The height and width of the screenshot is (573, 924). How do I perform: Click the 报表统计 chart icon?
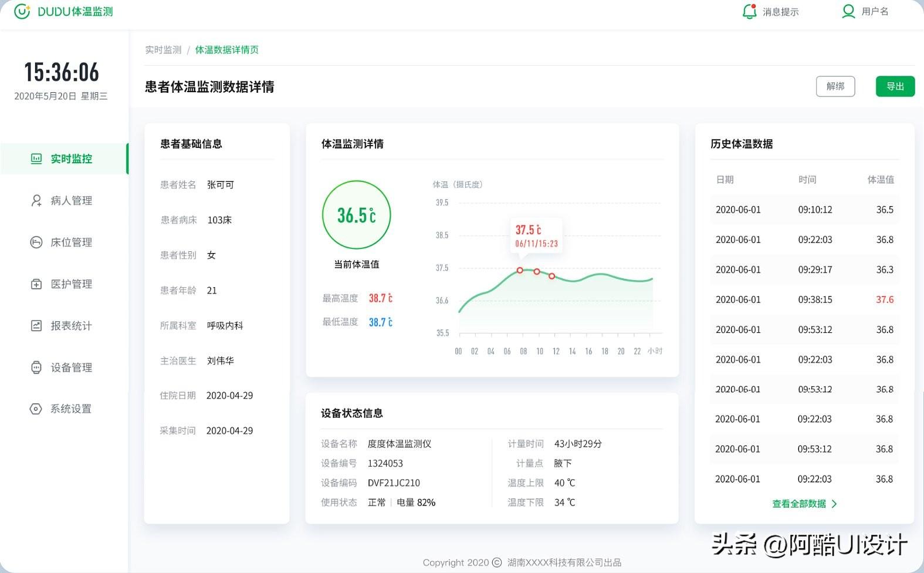click(36, 325)
